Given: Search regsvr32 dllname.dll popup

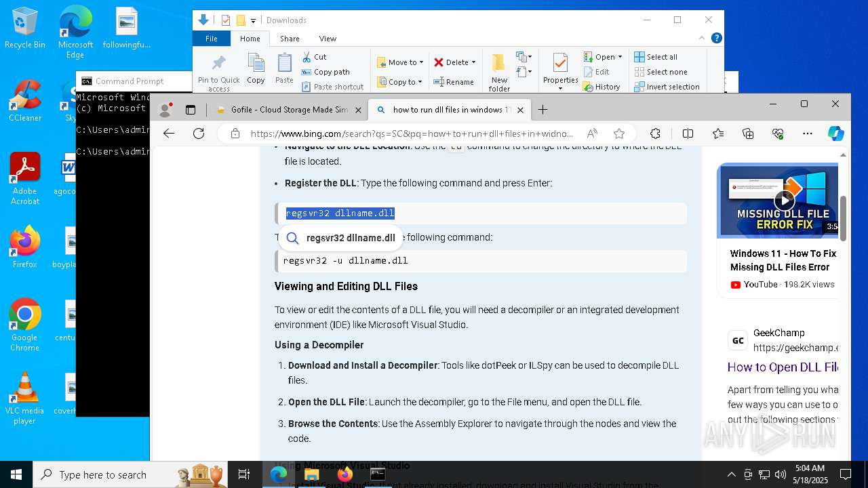Looking at the screenshot, I should point(341,238).
